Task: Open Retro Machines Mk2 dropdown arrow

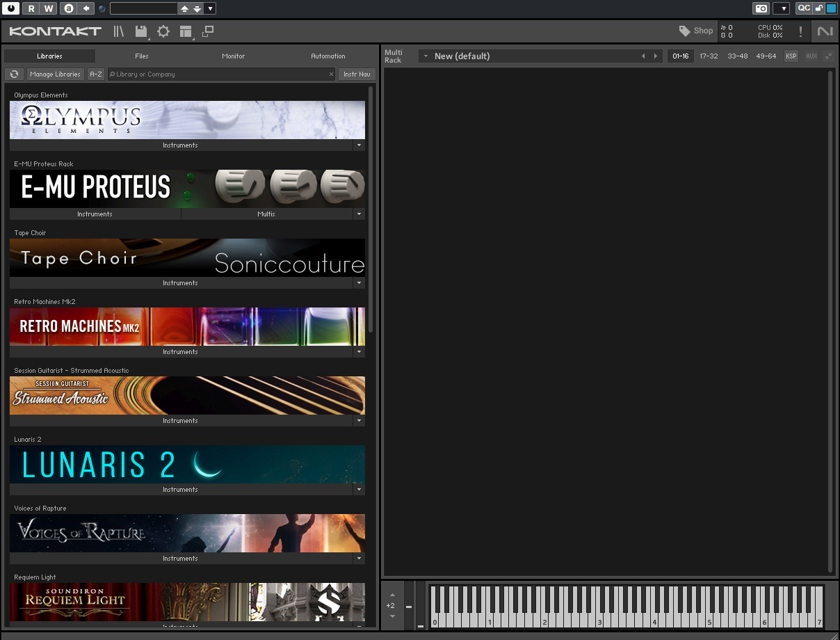Action: click(x=359, y=352)
